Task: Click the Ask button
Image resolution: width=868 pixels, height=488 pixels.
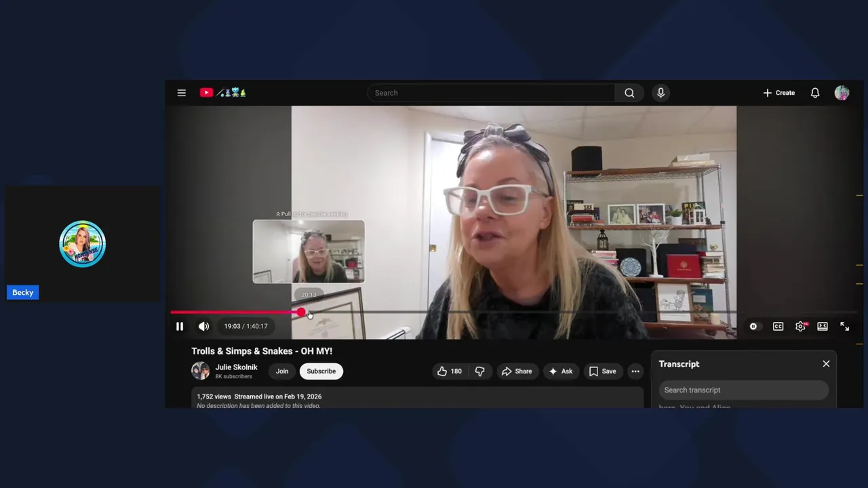Action: pyautogui.click(x=561, y=371)
